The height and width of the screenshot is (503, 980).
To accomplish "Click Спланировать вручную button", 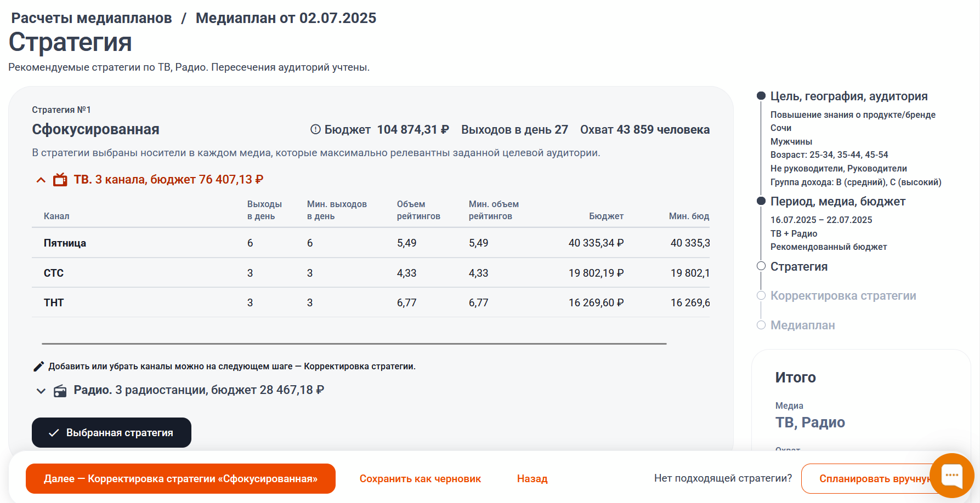I will point(872,479).
